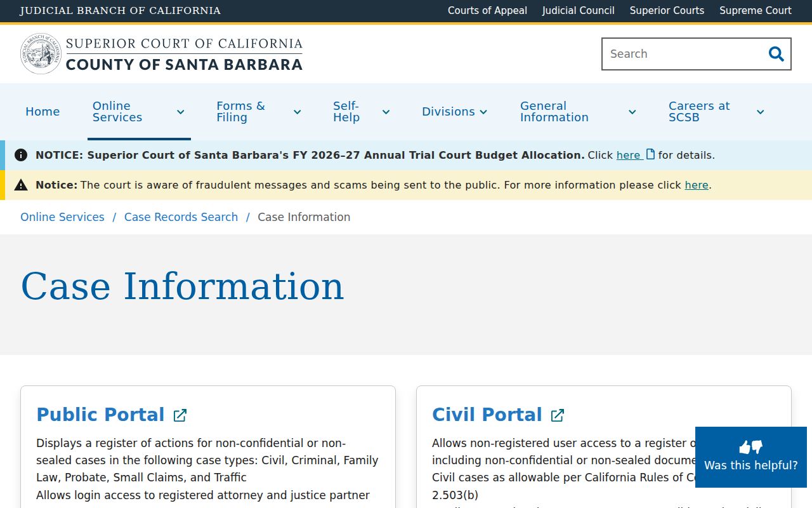Click the Case Information page heading
The height and width of the screenshot is (508, 812).
click(x=182, y=286)
